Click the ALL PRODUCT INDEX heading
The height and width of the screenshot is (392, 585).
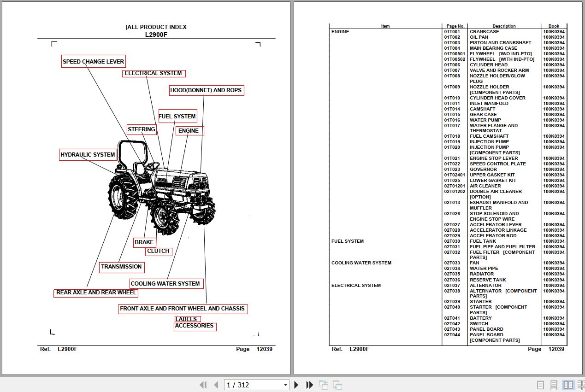157,27
